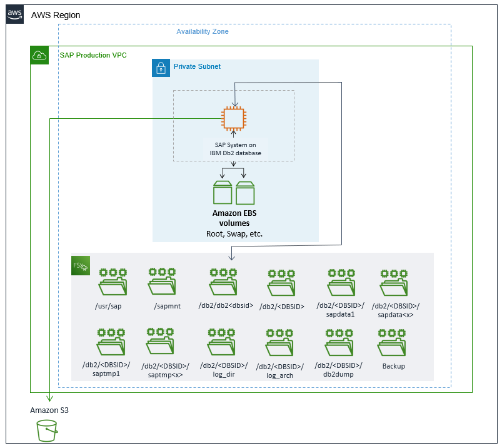Click the Availability Zone label

203,31
